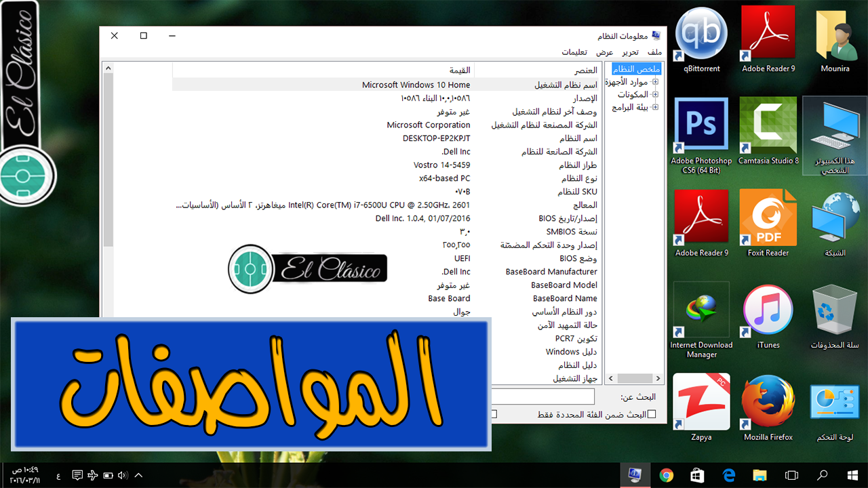
Task: Click the battery tray icon
Action: [x=108, y=476]
